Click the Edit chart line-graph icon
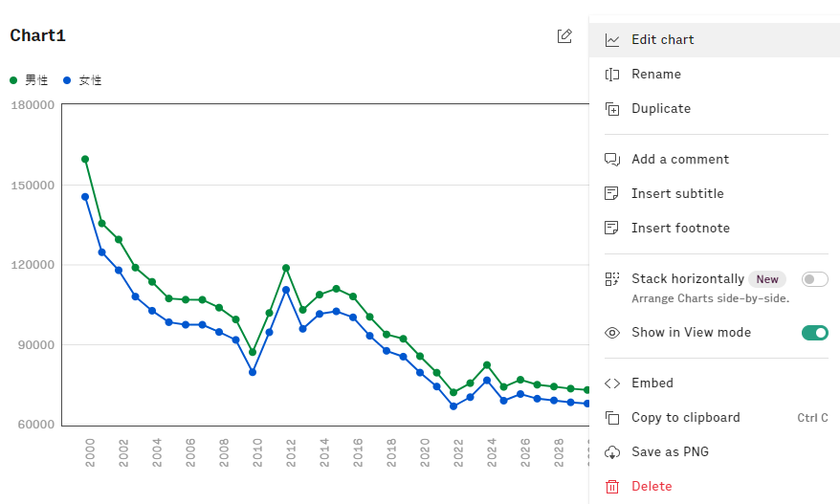Screen dimensions: 840x504 point(612,40)
